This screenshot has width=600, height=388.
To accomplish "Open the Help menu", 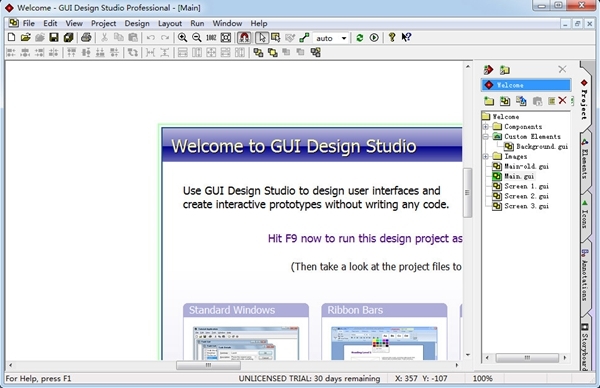I will (259, 23).
